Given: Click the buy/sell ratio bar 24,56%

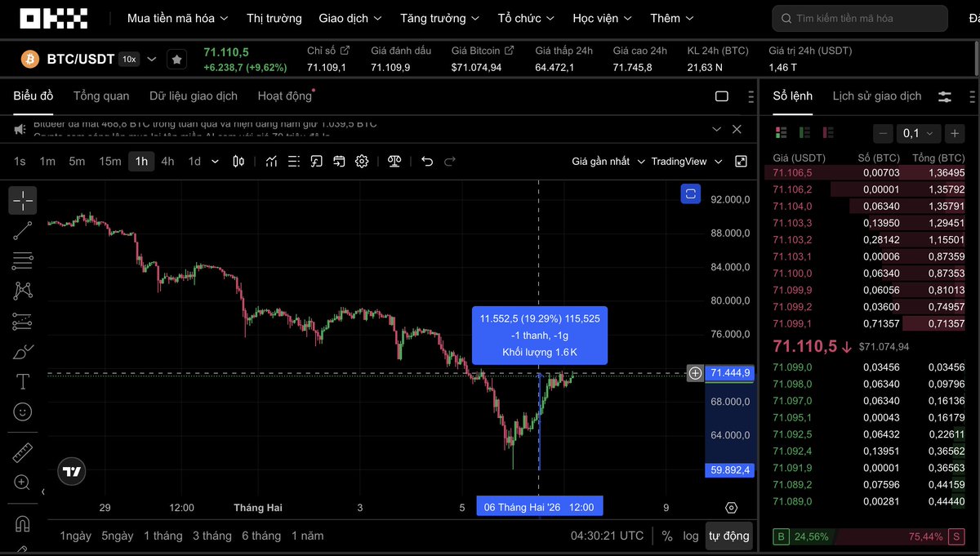Looking at the screenshot, I should [x=869, y=536].
